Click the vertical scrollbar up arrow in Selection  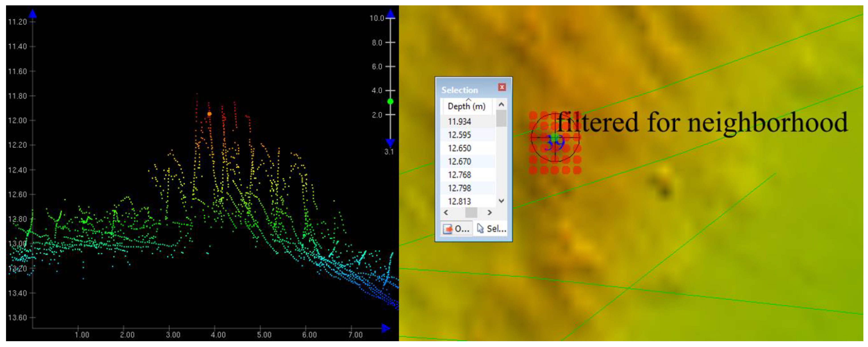coord(501,104)
